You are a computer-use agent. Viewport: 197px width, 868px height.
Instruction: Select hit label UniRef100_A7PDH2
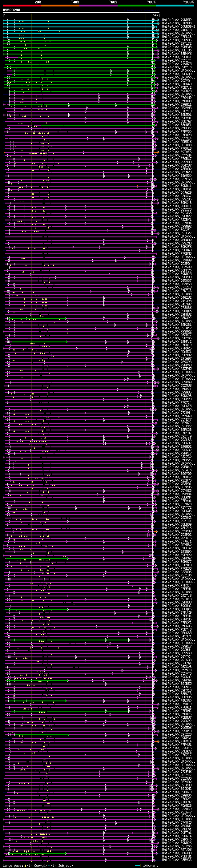coord(177,711)
